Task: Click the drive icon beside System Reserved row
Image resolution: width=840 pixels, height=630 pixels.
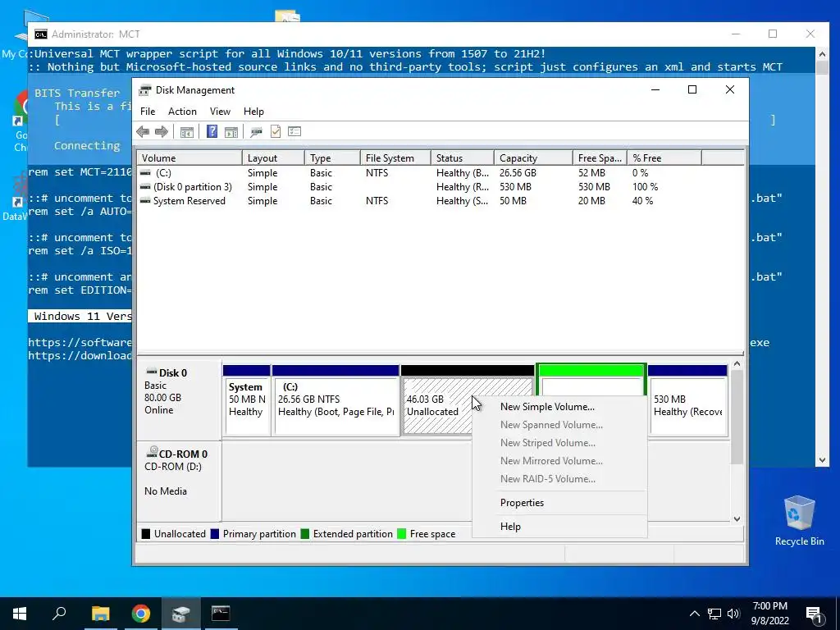Action: pos(145,201)
